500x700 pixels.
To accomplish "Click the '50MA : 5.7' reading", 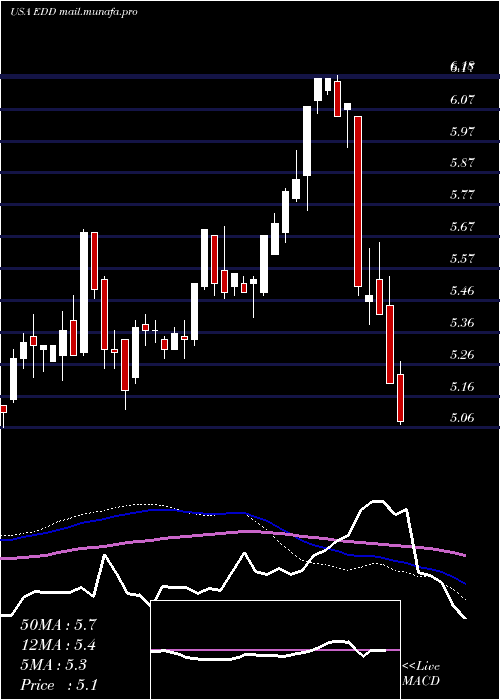I will pos(58,625).
